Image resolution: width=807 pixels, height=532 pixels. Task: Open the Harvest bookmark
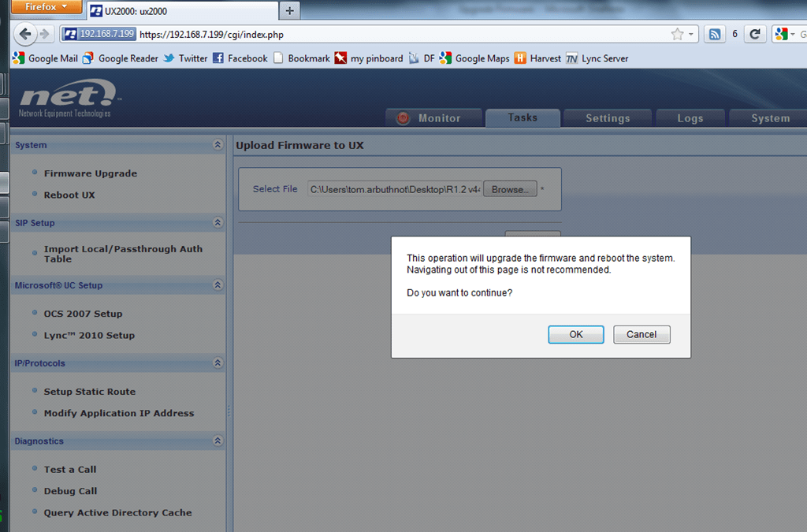tap(537, 58)
